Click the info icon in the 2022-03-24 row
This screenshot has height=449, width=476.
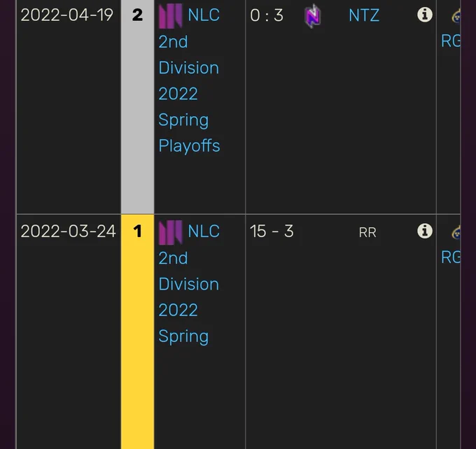click(425, 231)
